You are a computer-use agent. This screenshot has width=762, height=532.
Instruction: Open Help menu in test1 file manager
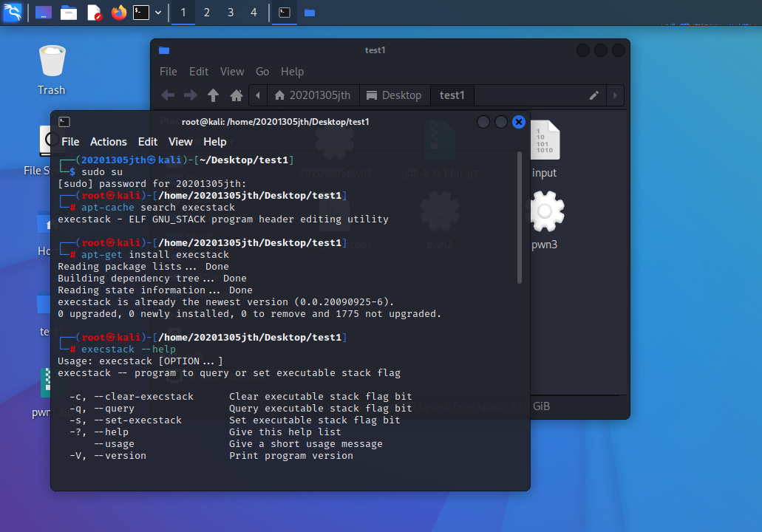pos(292,72)
